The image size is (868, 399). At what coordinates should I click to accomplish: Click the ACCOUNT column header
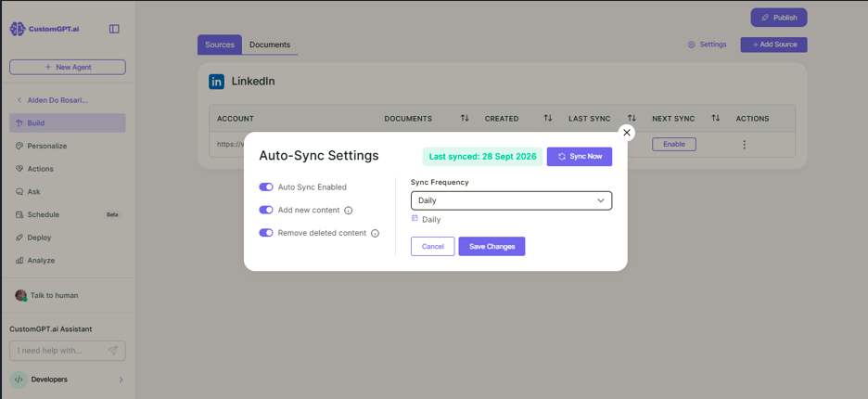(236, 119)
